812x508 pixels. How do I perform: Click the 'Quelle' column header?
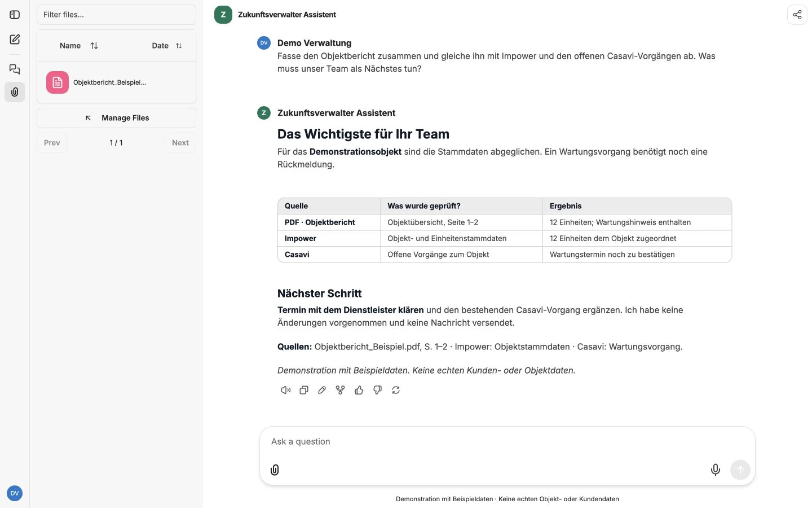point(329,206)
